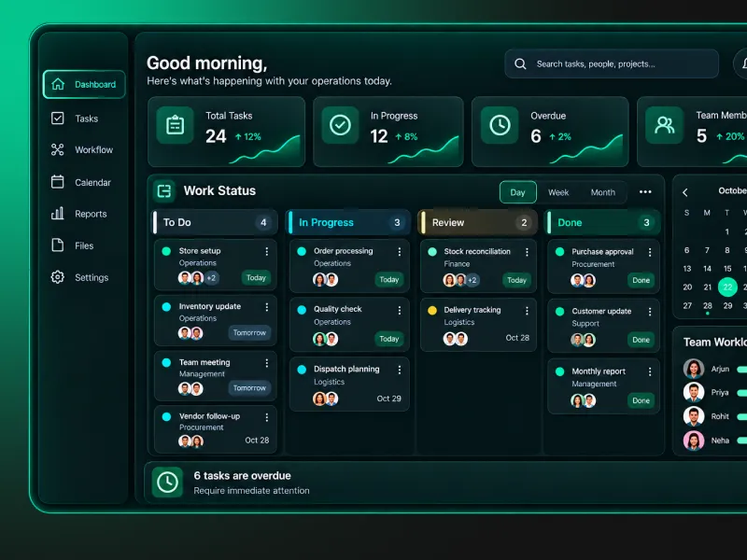Click Today badge on Stock reconciliation
Viewport: 747px width, 560px height.
(x=516, y=280)
